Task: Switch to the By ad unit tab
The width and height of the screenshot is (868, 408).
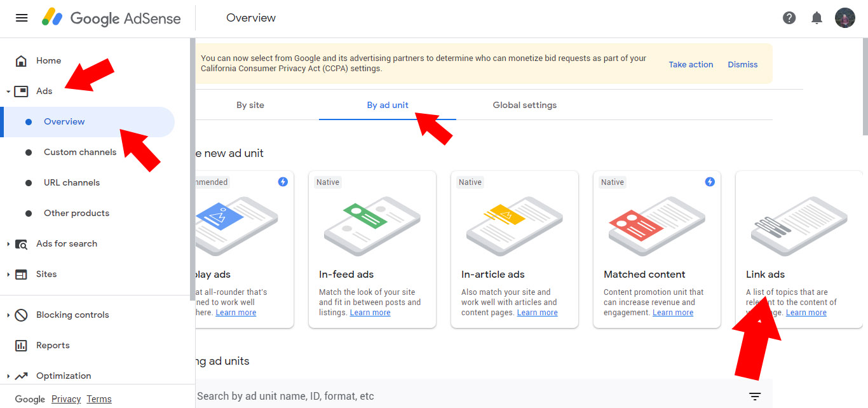Action: coord(388,105)
